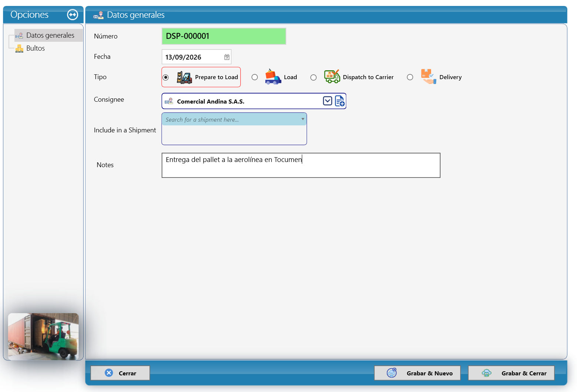Click the Delivery hand-package icon
The image size is (577, 392).
[428, 77]
